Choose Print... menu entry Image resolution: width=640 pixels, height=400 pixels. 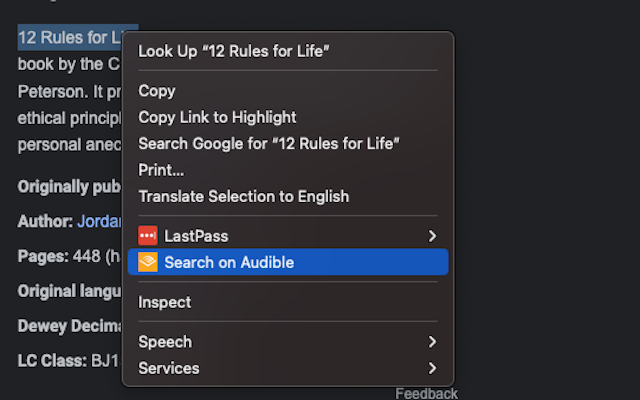tap(288, 170)
